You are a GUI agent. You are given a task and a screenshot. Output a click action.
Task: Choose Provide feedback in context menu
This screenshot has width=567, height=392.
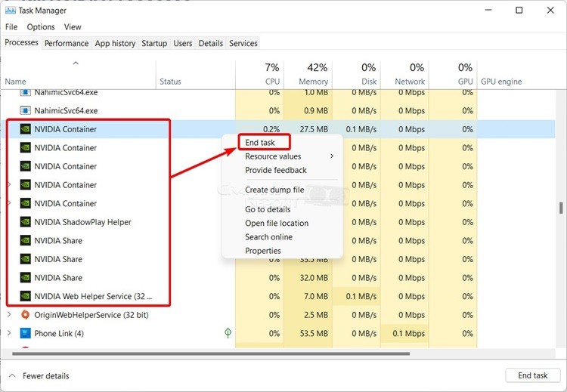coord(276,170)
